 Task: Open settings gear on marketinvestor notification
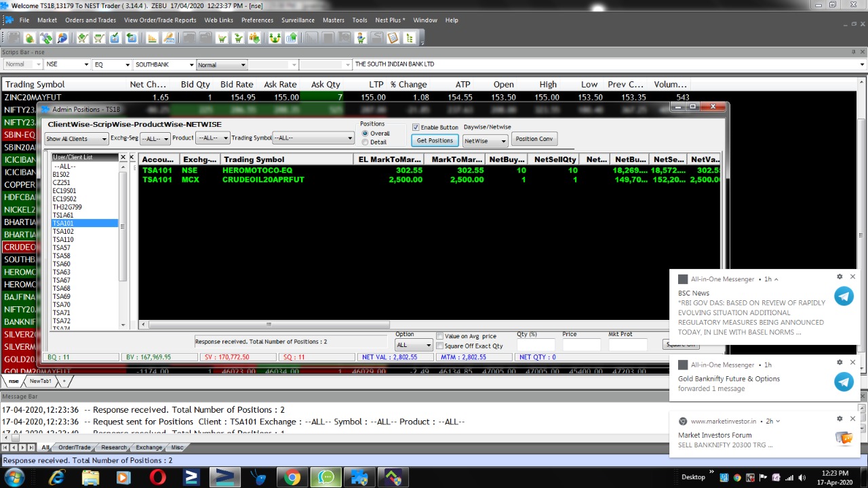(840, 419)
